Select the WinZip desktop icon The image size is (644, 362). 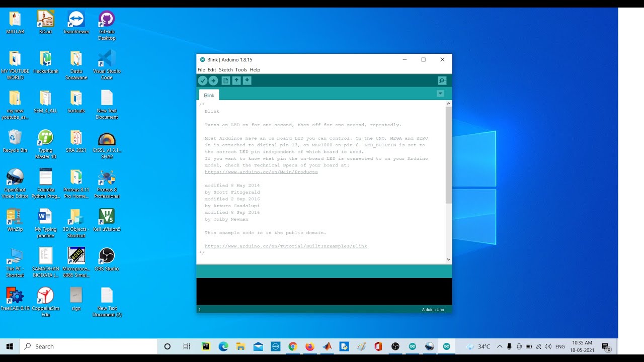15,220
